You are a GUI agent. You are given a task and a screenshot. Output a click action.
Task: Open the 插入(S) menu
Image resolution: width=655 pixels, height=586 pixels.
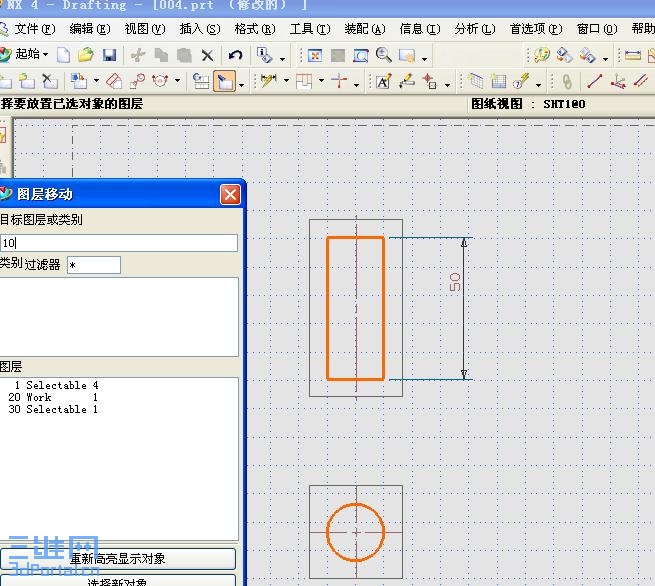(x=200, y=29)
